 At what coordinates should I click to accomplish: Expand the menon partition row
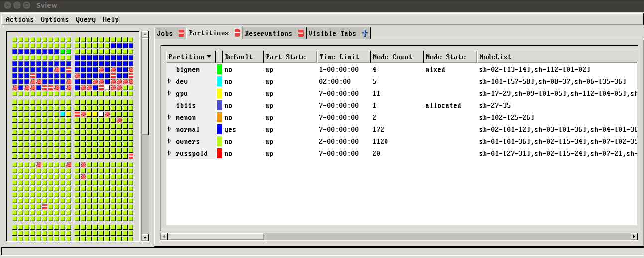click(x=169, y=117)
